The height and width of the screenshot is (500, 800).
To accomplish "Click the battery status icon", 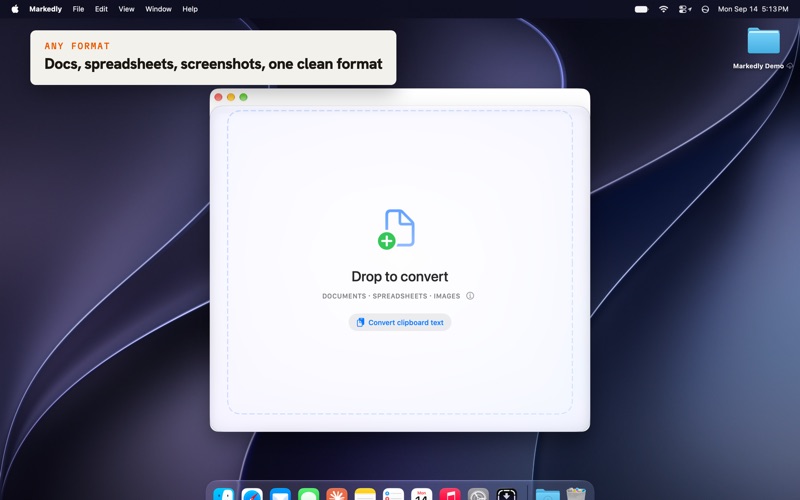I will [x=641, y=9].
